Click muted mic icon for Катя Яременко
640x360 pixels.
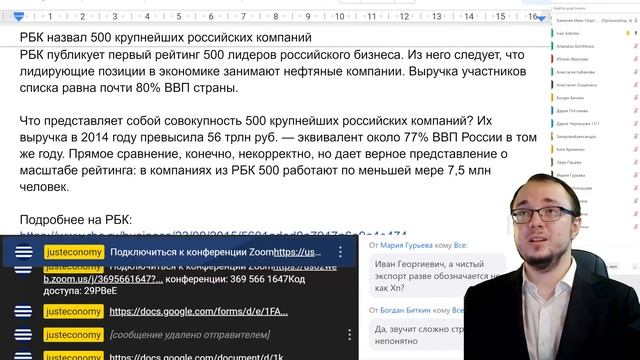point(636,149)
